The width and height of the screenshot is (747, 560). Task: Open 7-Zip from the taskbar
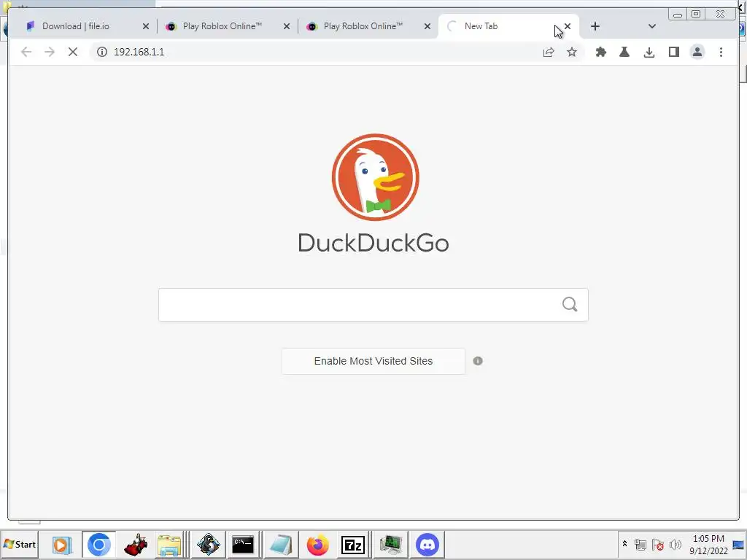(353, 545)
